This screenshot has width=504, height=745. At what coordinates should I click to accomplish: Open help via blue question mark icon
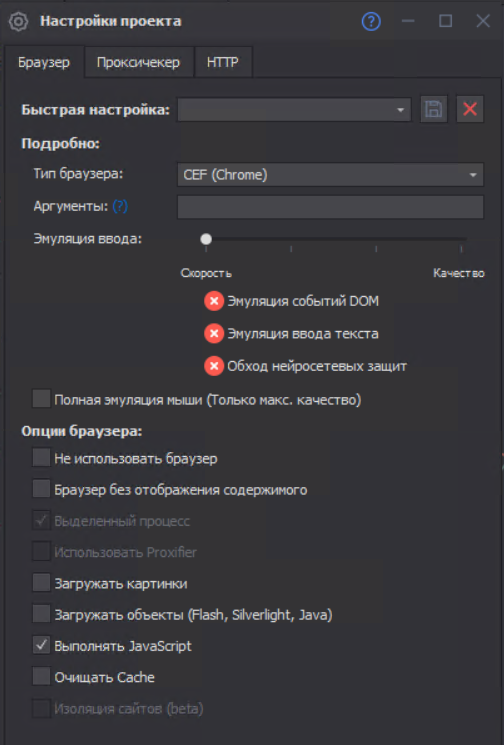point(371,21)
